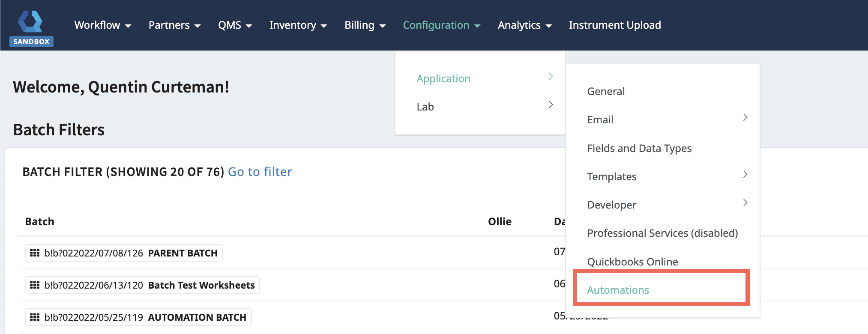Expand the Partners menu

tap(174, 25)
